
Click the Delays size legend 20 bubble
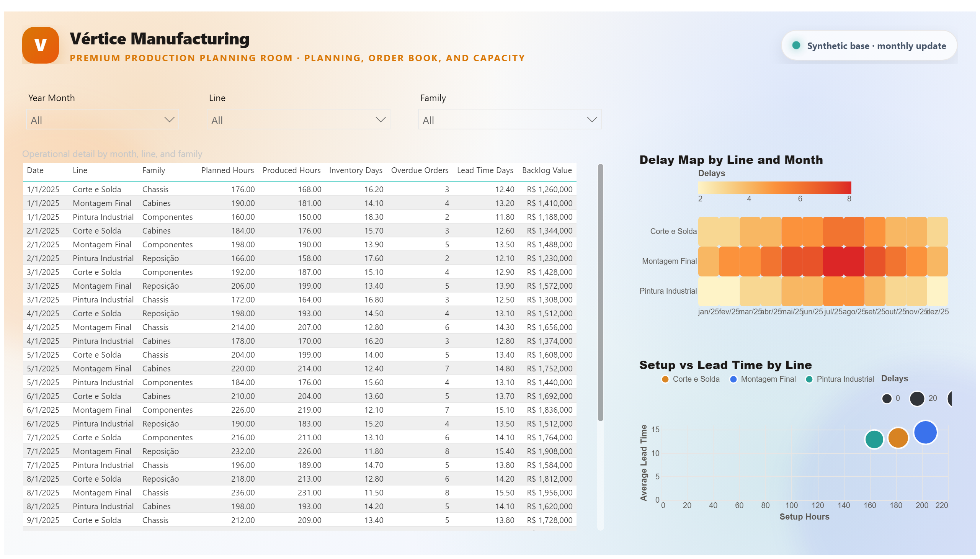click(917, 398)
